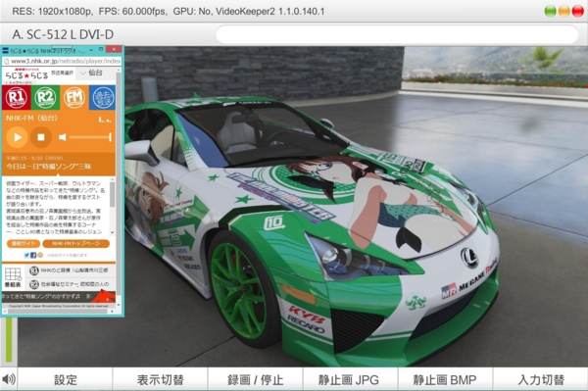Stop the NHK radio stream
The height and width of the screenshot is (391, 588).
click(41, 137)
